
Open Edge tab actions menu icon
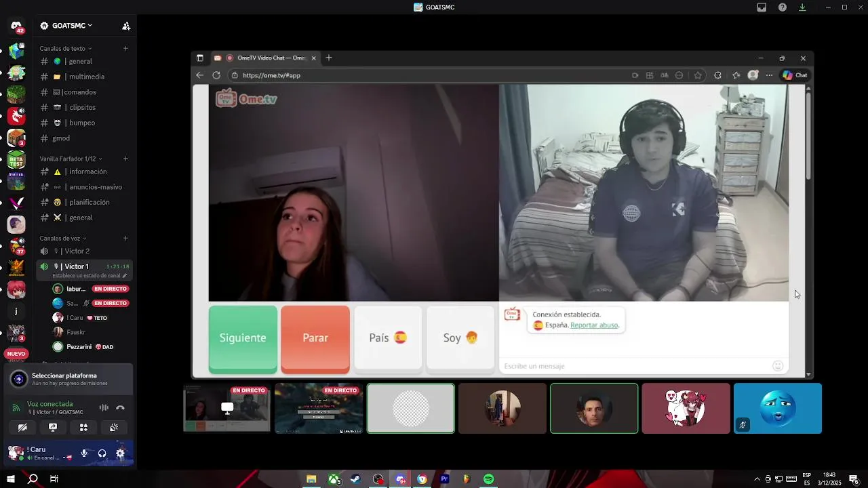199,58
